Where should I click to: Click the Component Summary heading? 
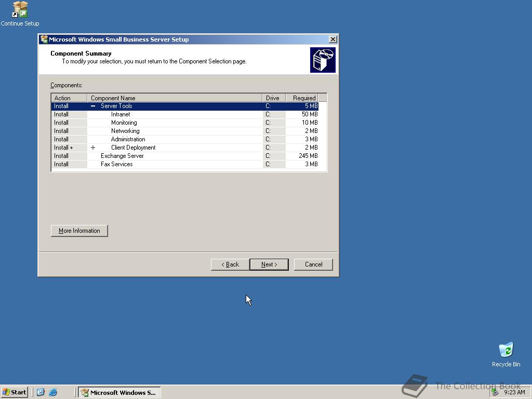[x=81, y=54]
